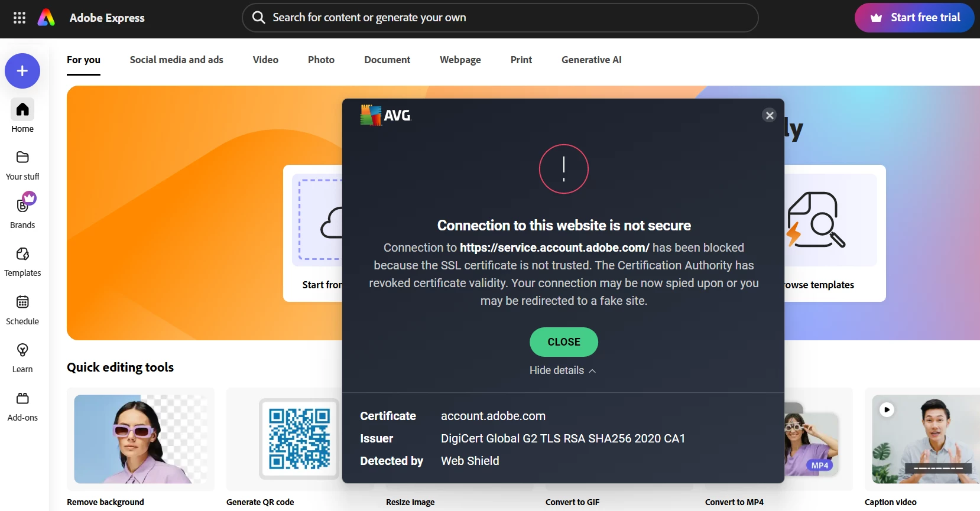Switch to the Video tab
Viewport: 980px width, 511px height.
(x=265, y=60)
